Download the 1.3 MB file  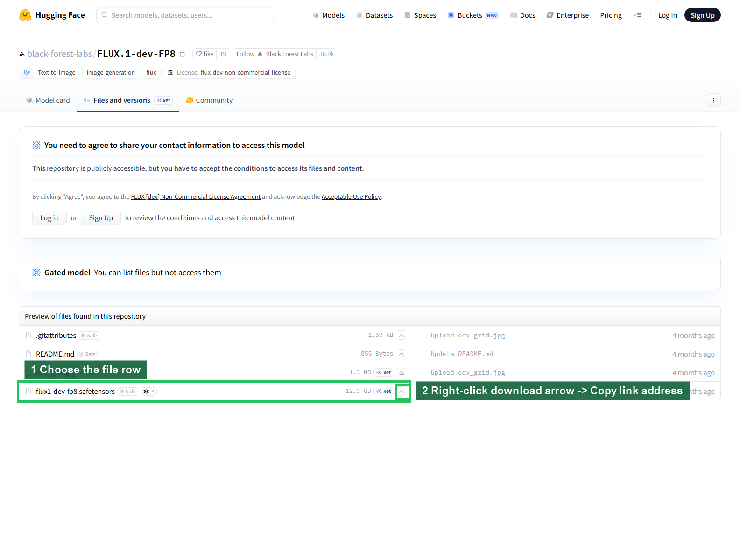click(x=402, y=372)
